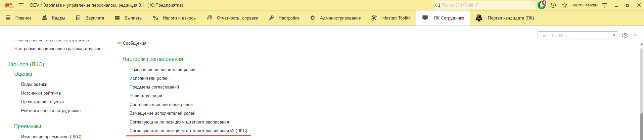Image resolution: width=644 pixels, height=140 pixels.
Task: Open the hamburger main menu next to 1C logo
Action: (21, 5)
